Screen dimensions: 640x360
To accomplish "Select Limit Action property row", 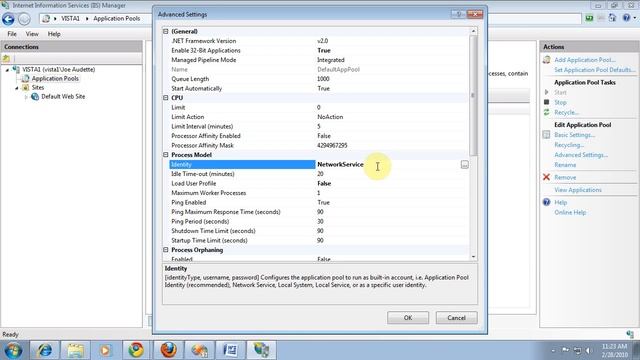I will point(319,117).
